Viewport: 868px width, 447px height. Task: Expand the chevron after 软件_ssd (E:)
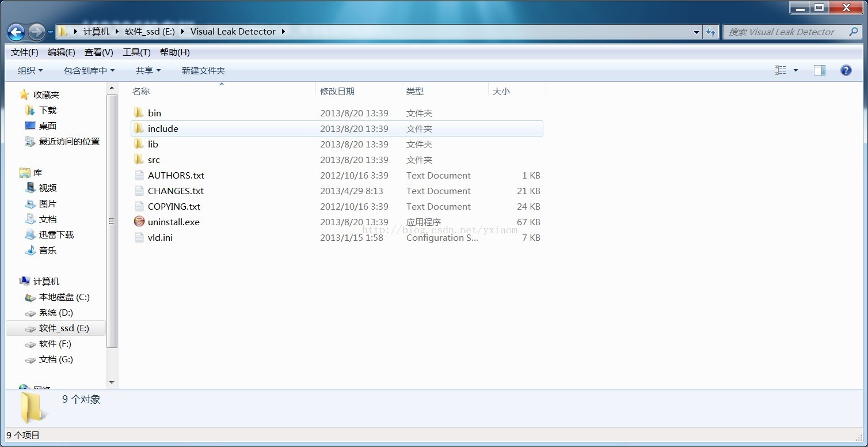point(182,32)
